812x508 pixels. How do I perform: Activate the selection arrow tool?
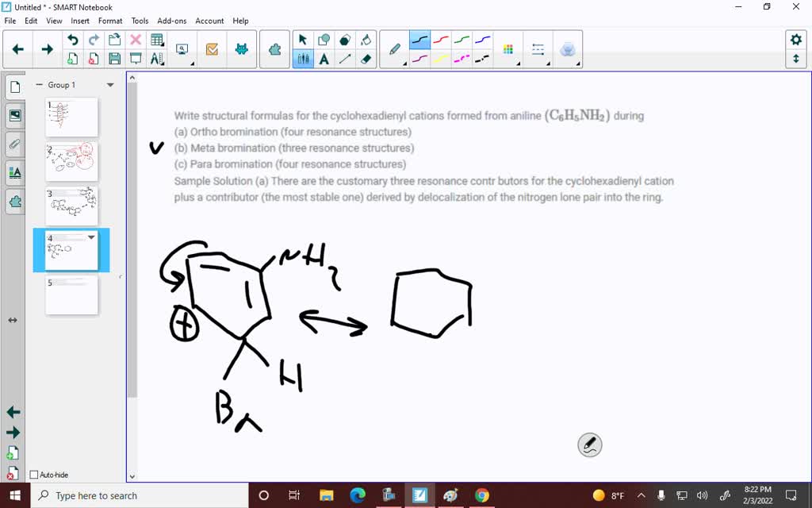tap(302, 37)
